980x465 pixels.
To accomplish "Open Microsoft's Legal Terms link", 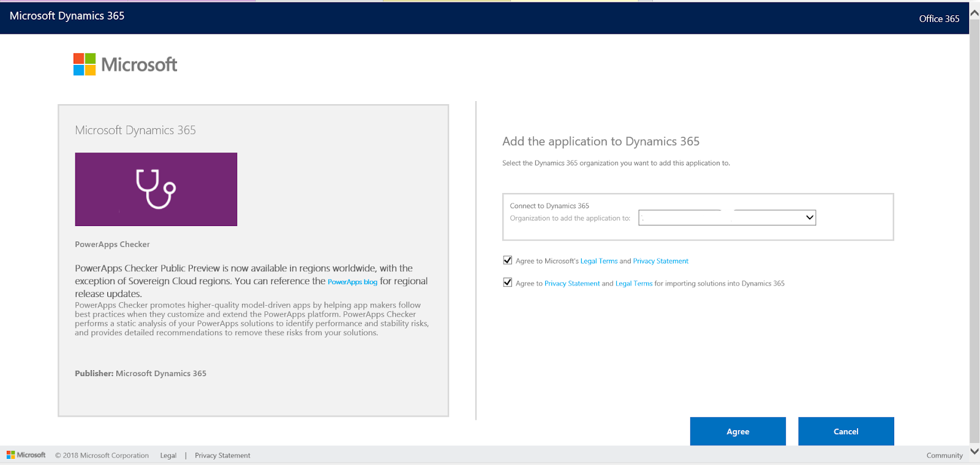I will click(x=599, y=261).
